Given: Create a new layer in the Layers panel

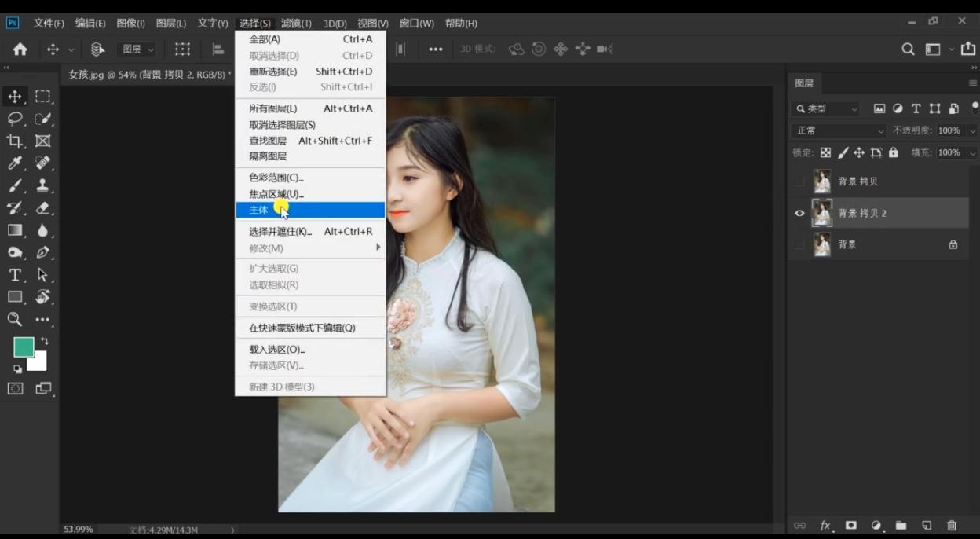Looking at the screenshot, I should (x=926, y=526).
